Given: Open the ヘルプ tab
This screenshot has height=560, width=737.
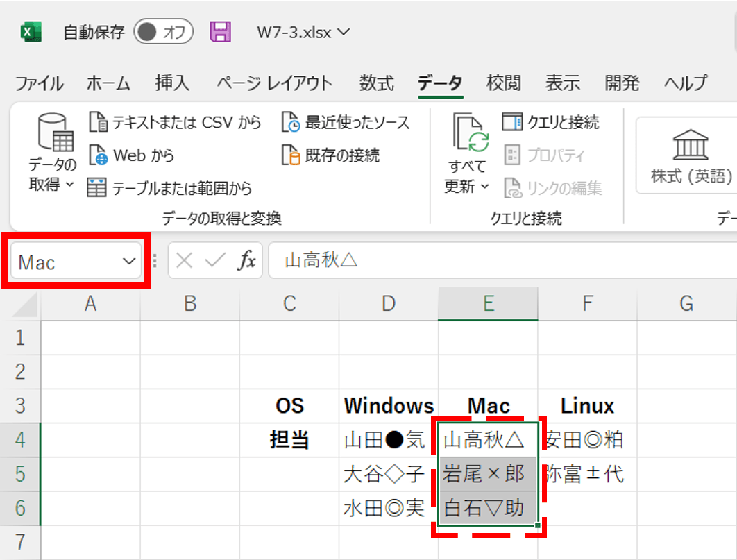Looking at the screenshot, I should (685, 83).
